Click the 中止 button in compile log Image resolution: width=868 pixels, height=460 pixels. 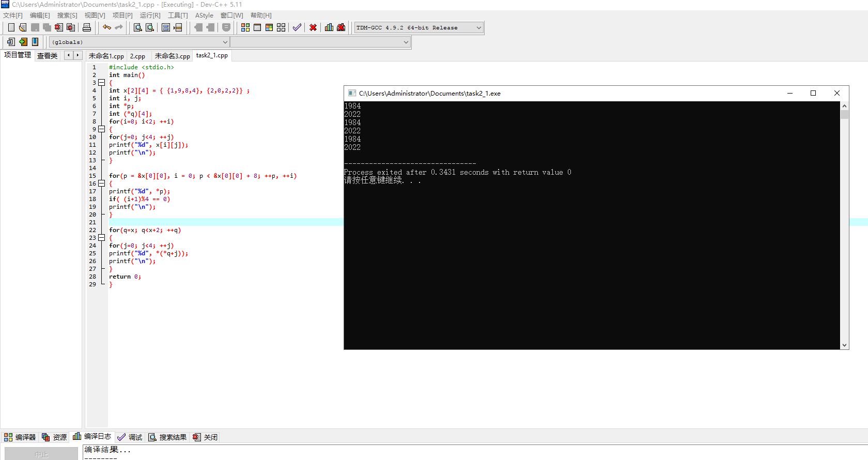click(x=41, y=454)
